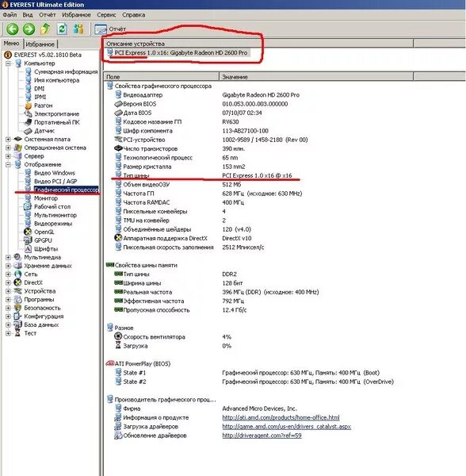Open the Справка menu
This screenshot has width=466, height=476.
(134, 14)
